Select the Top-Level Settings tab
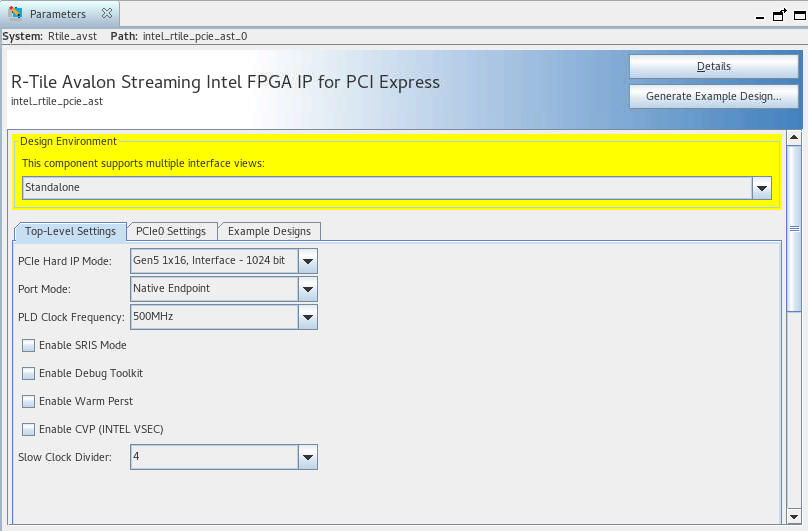The width and height of the screenshot is (808, 531). pyautogui.click(x=70, y=232)
